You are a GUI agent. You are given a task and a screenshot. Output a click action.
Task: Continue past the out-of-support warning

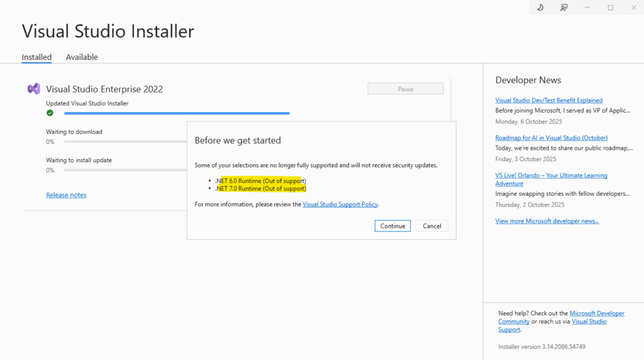[392, 226]
